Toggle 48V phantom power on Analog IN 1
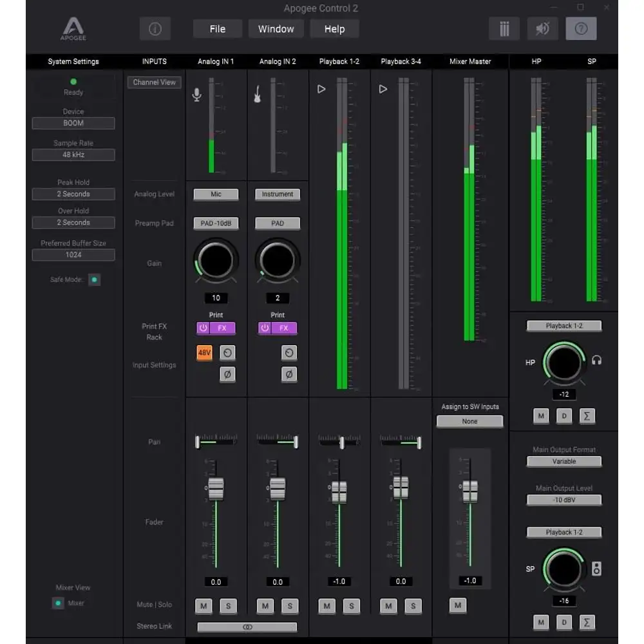 coord(205,352)
